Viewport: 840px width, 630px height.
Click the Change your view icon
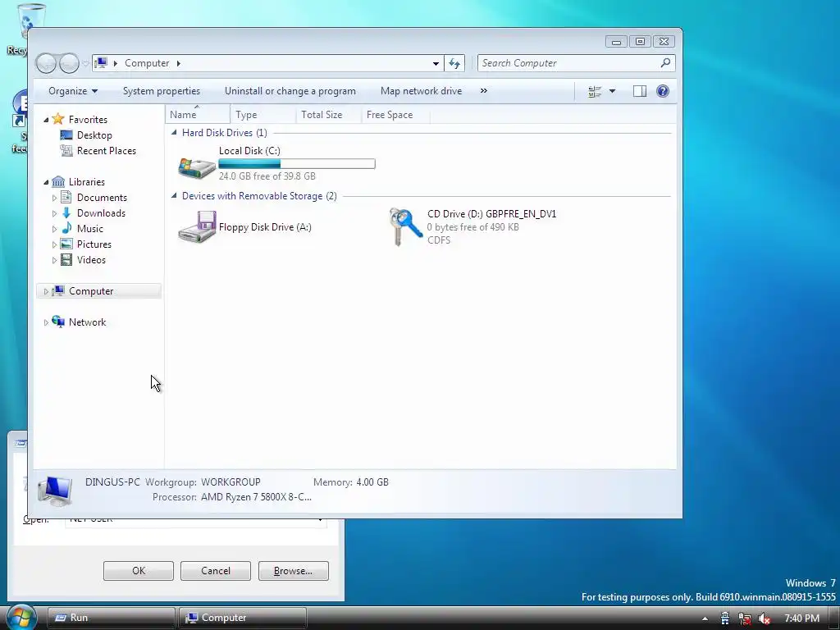tap(595, 92)
